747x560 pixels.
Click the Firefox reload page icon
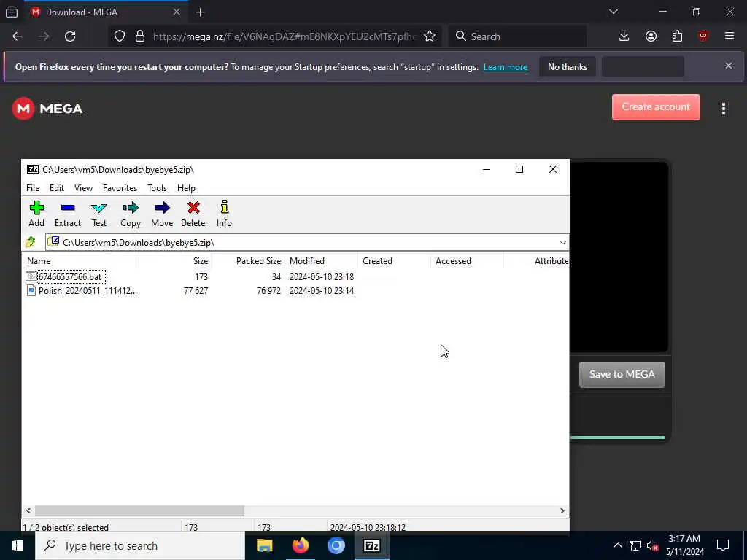click(x=70, y=36)
